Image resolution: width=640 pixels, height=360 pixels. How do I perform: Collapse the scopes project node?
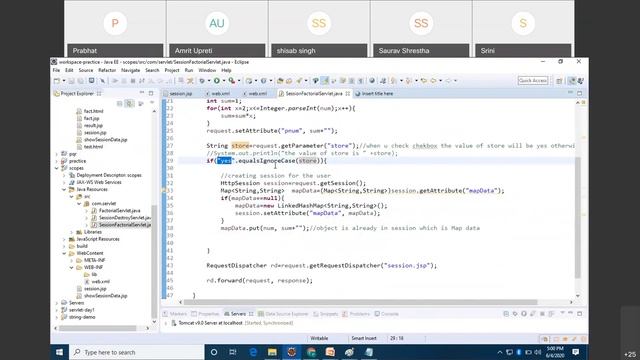coord(57,168)
